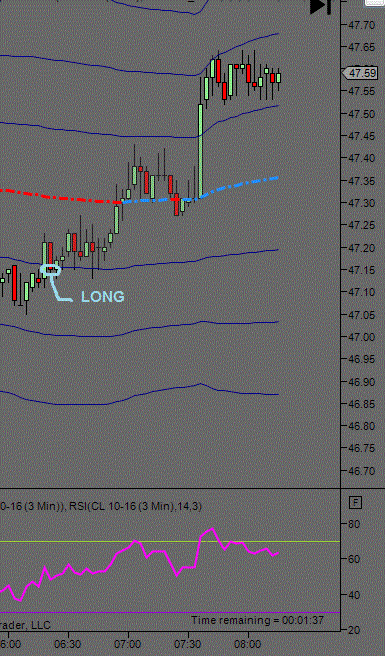Click the 07:00 time axis label
Screen dimensions: 385x656
pos(128,643)
